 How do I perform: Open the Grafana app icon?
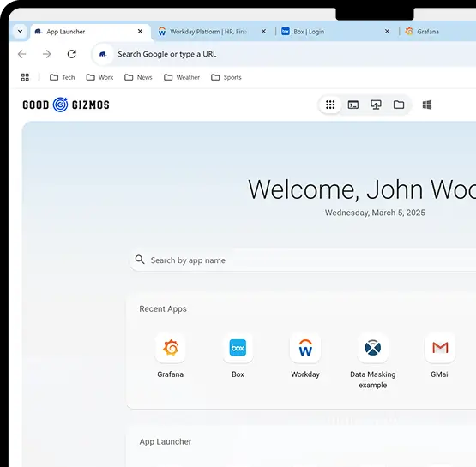tap(171, 348)
